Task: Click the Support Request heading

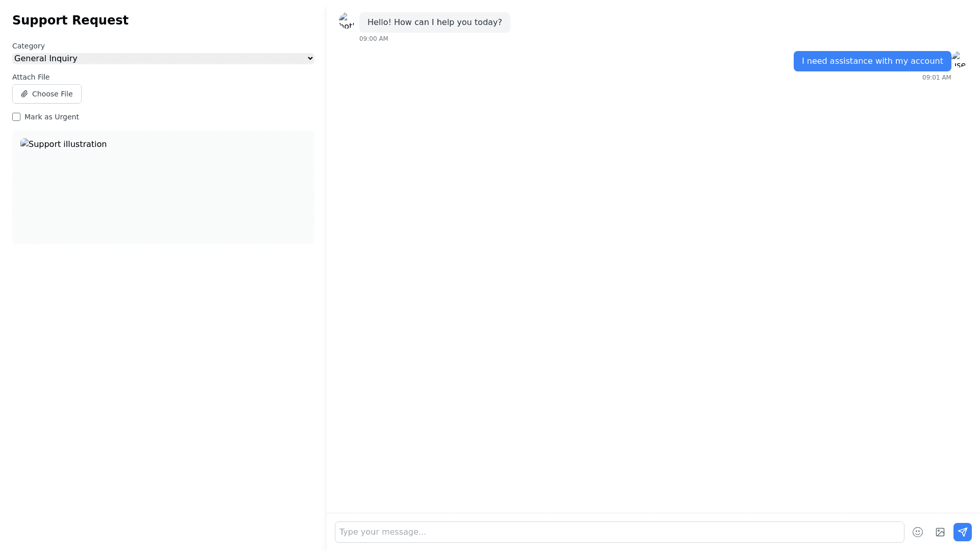Action: [70, 20]
